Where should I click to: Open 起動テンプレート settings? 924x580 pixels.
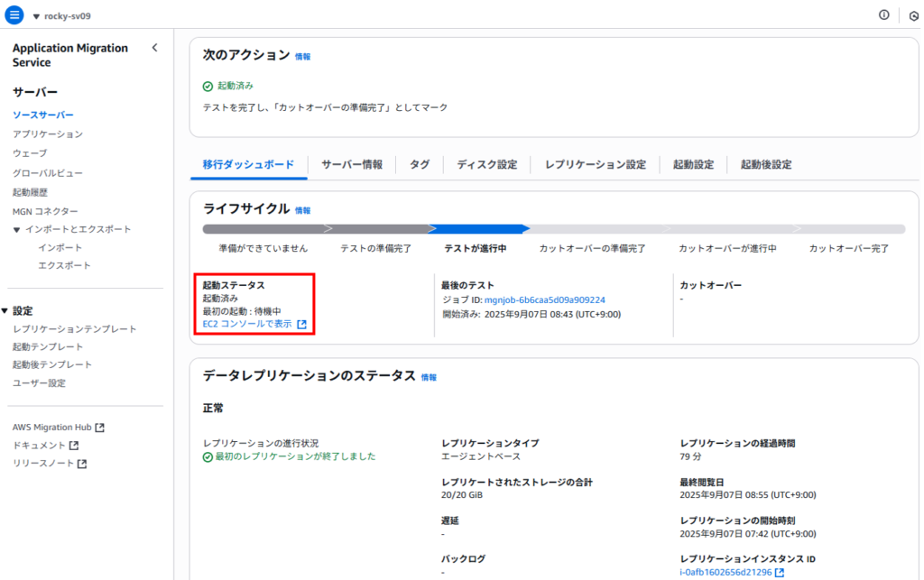point(48,346)
